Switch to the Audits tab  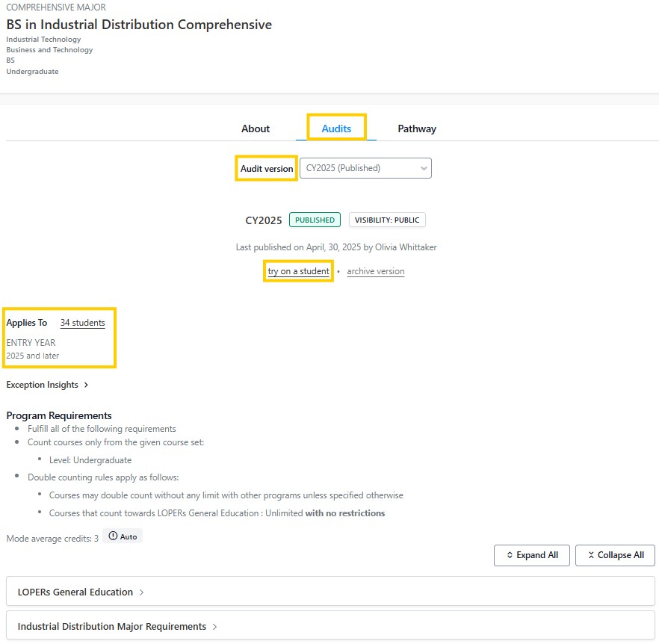[x=336, y=129]
